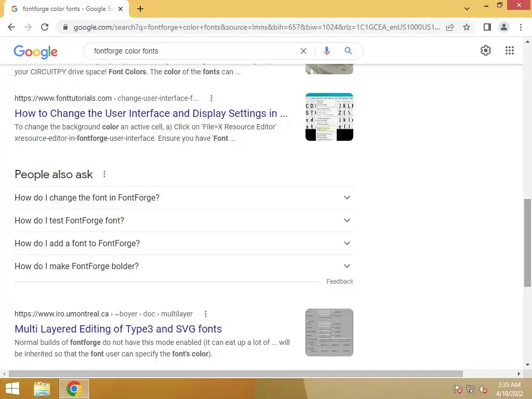Viewport: 532px width, 399px height.
Task: Start a voice search with the microphone
Action: pos(326,51)
